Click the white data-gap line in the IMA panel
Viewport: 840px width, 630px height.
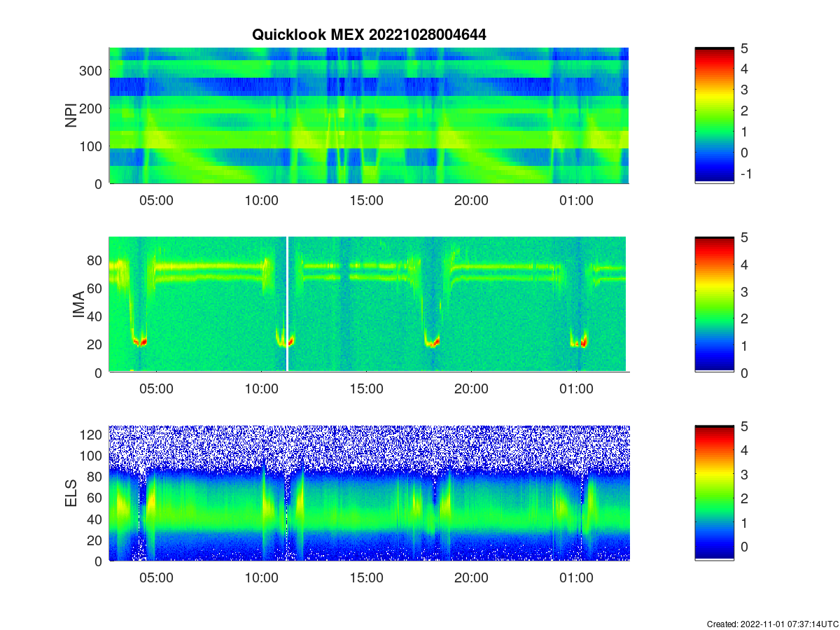(x=287, y=304)
